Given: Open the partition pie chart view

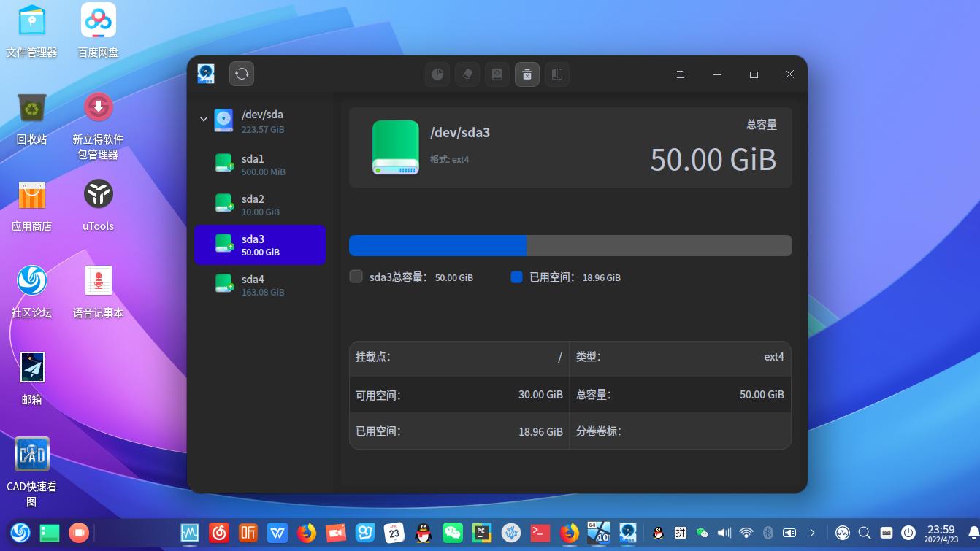Looking at the screenshot, I should point(437,74).
